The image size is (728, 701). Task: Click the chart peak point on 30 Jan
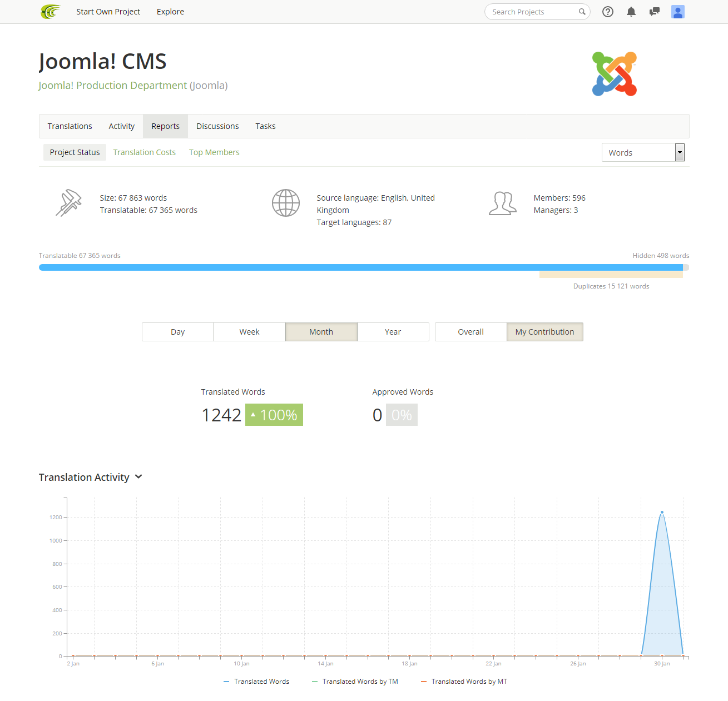coord(662,512)
